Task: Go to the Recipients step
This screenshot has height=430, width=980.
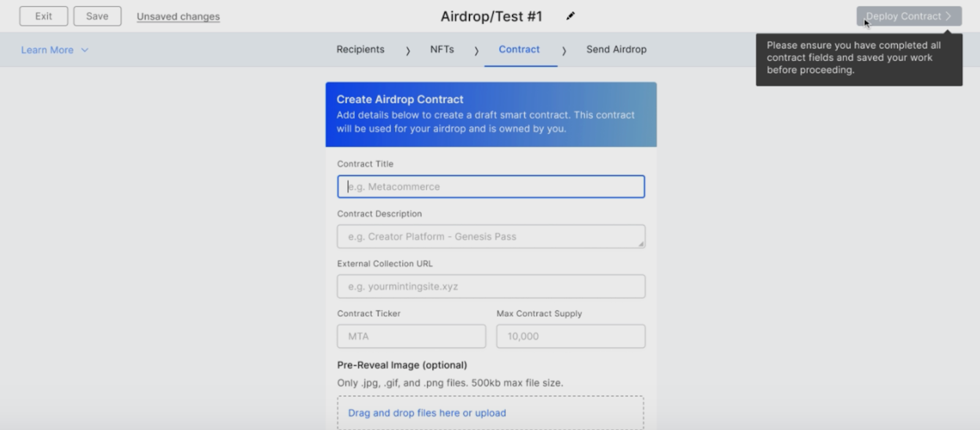Action: point(360,50)
